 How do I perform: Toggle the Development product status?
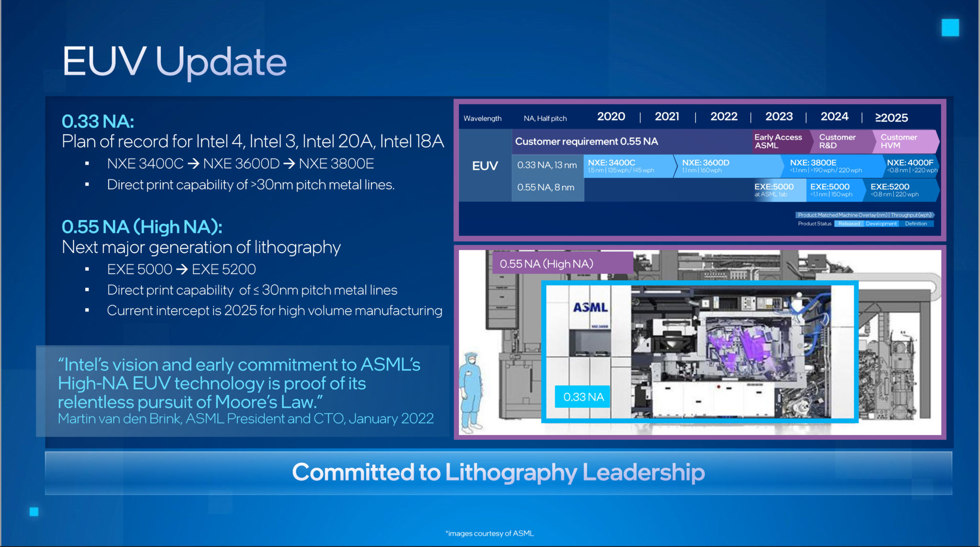coord(881,223)
